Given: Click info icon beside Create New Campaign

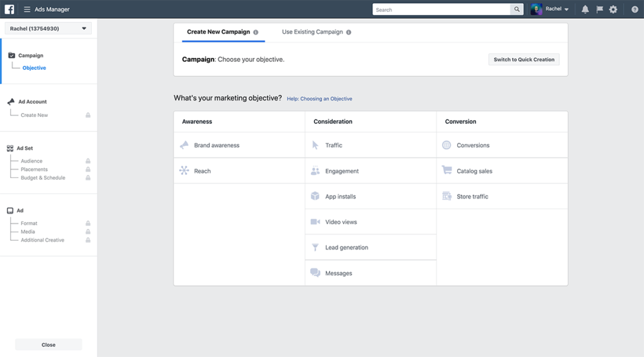Looking at the screenshot, I should coord(256,32).
